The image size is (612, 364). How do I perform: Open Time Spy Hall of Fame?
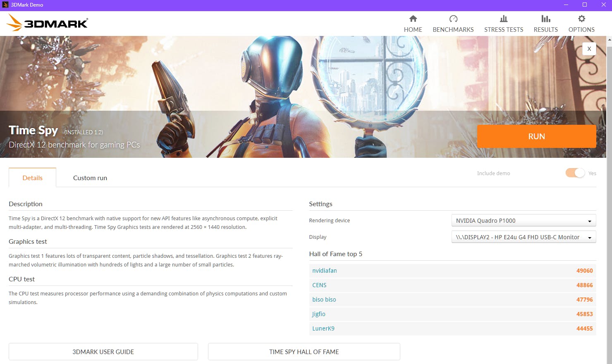(304, 352)
